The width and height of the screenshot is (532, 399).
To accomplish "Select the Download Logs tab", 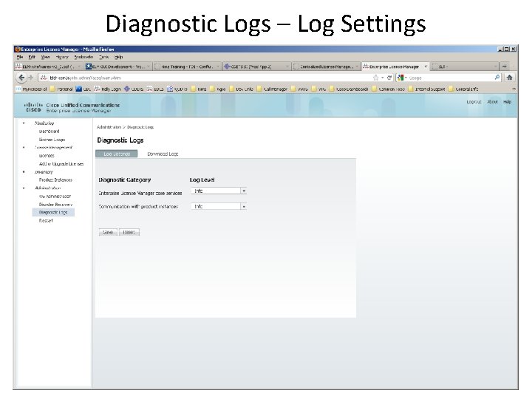I will point(163,154).
